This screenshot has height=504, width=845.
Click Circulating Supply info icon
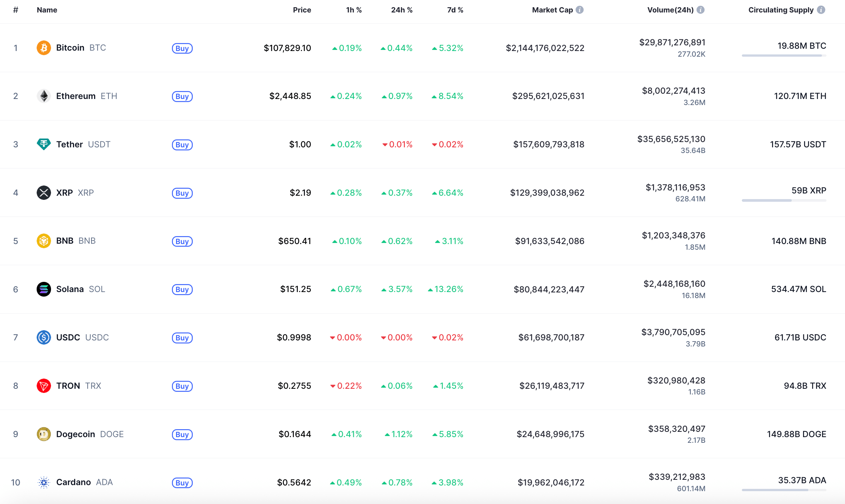click(x=821, y=10)
